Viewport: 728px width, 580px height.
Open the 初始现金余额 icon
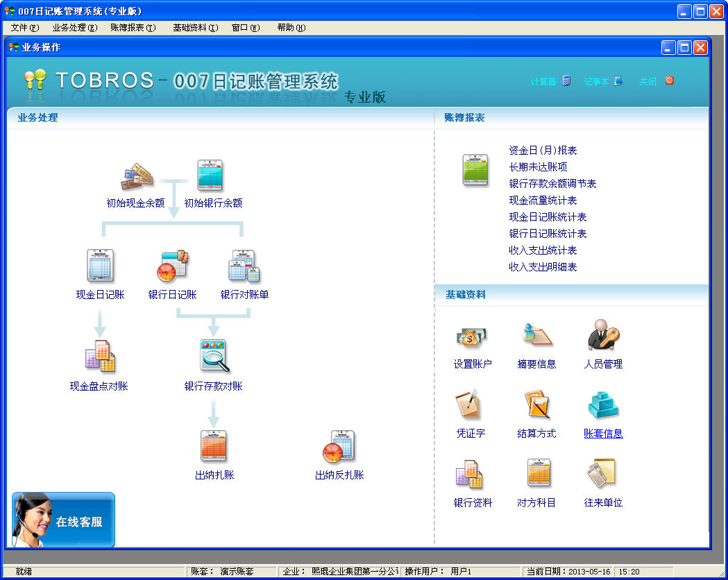(x=137, y=176)
